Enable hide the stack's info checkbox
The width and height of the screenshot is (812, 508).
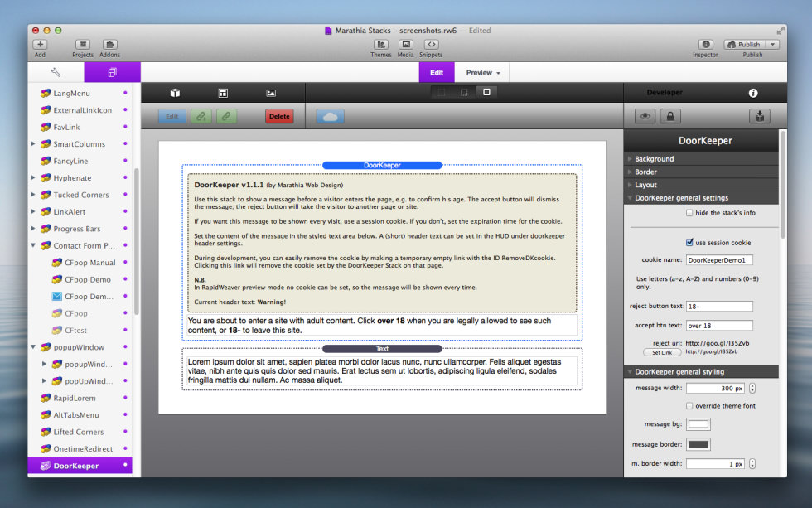click(689, 213)
